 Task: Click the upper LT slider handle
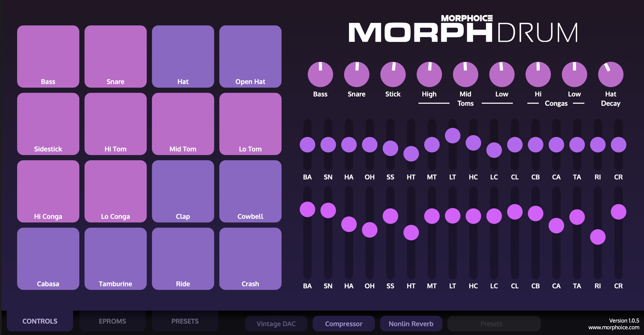pyautogui.click(x=452, y=136)
